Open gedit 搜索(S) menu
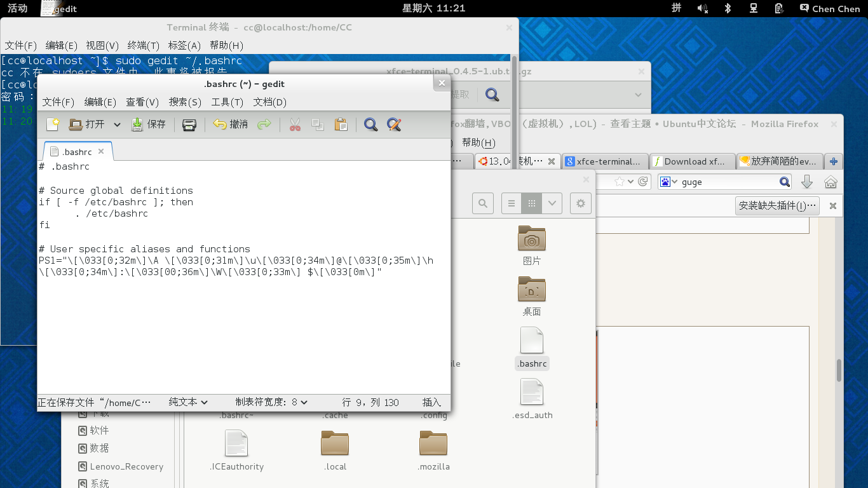This screenshot has width=868, height=488. click(x=185, y=102)
